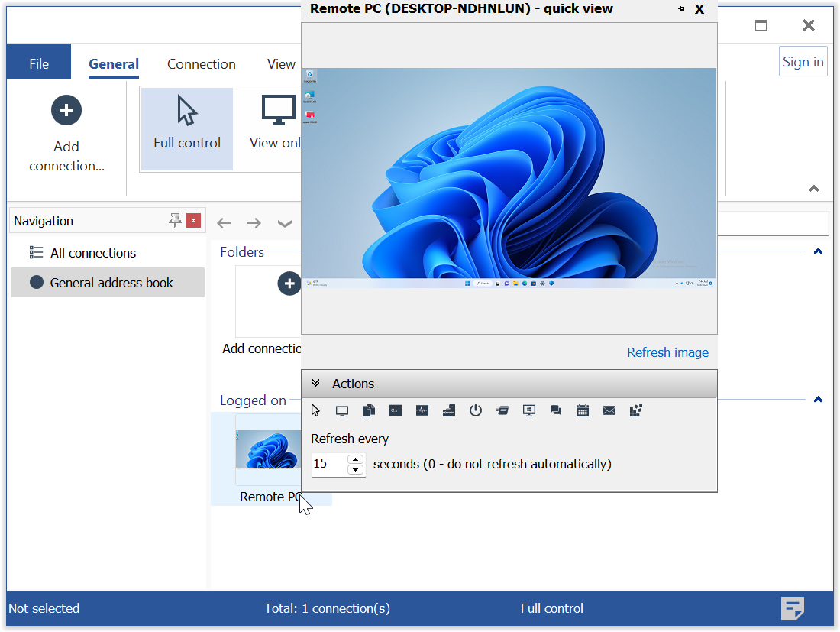Open the navigation history dropdown arrow
The image size is (840, 632).
click(285, 224)
